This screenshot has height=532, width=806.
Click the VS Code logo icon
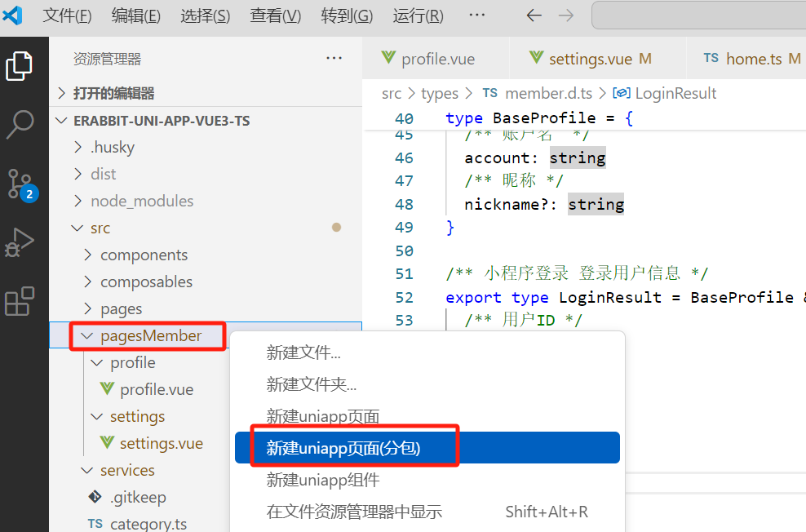pyautogui.click(x=12, y=16)
